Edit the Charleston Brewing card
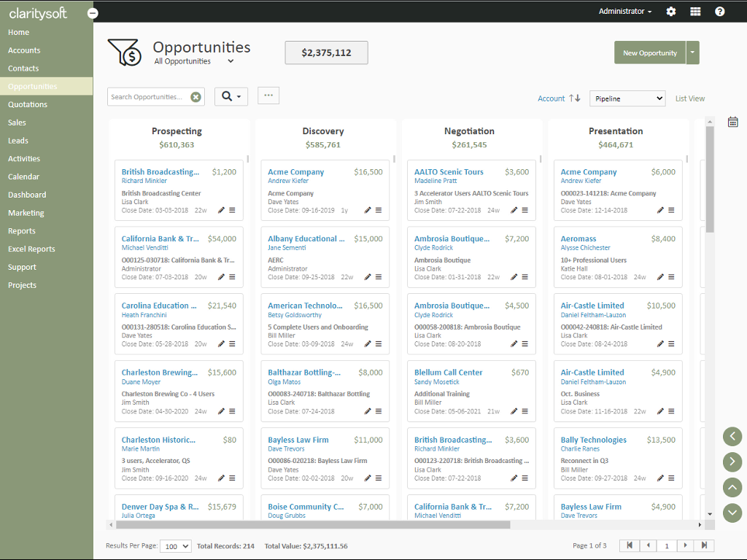 (221, 411)
